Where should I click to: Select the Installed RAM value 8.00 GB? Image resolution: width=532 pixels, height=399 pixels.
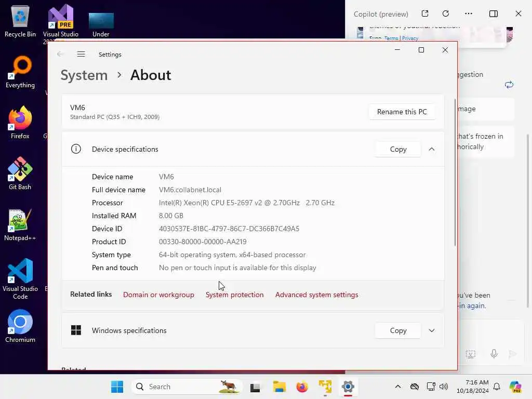tap(171, 216)
